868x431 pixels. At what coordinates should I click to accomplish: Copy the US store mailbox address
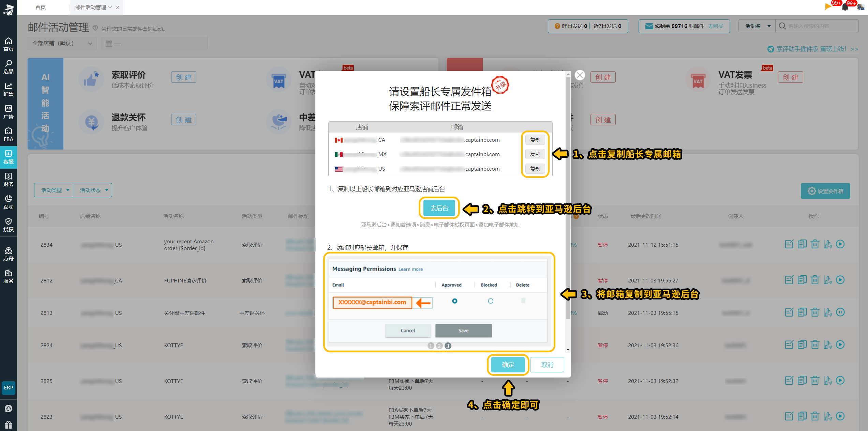point(535,169)
